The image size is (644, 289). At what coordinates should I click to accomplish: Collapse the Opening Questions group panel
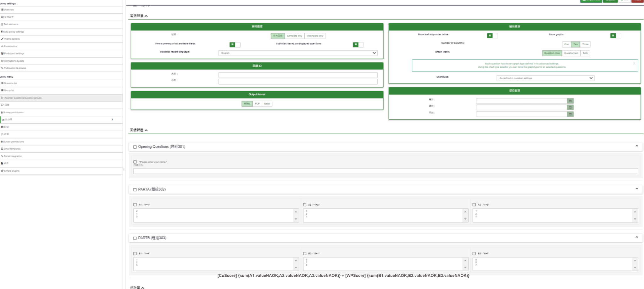(636, 146)
